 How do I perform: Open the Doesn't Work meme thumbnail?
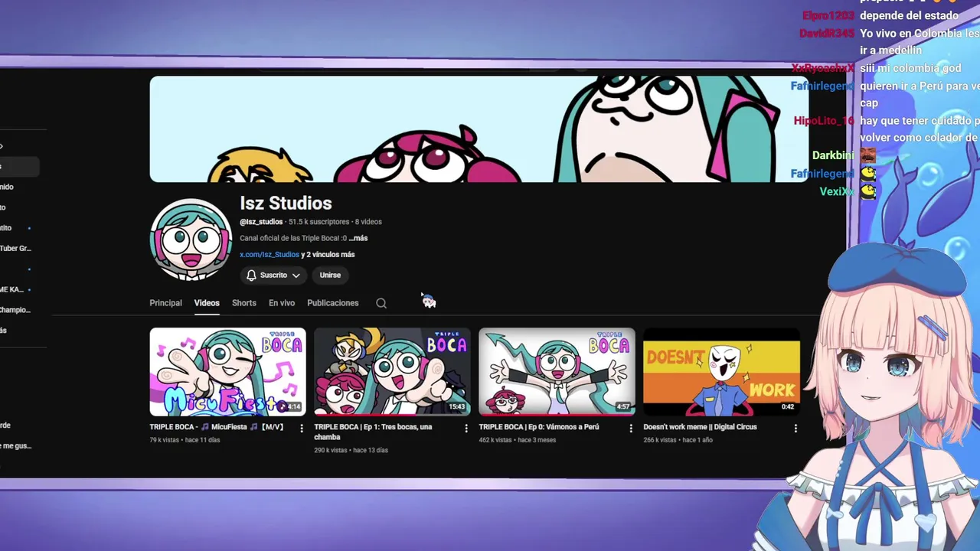pyautogui.click(x=721, y=371)
